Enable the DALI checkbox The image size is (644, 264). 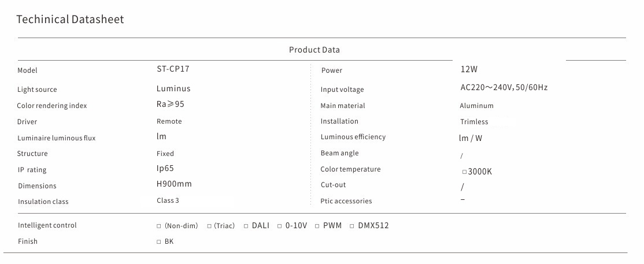point(246,226)
